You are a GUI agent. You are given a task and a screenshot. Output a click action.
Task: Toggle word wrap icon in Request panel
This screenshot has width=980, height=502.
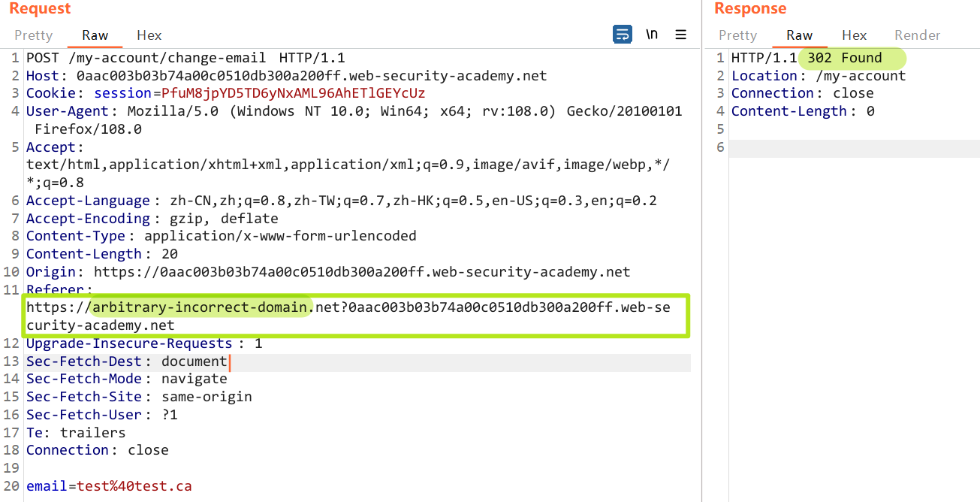[x=622, y=35]
